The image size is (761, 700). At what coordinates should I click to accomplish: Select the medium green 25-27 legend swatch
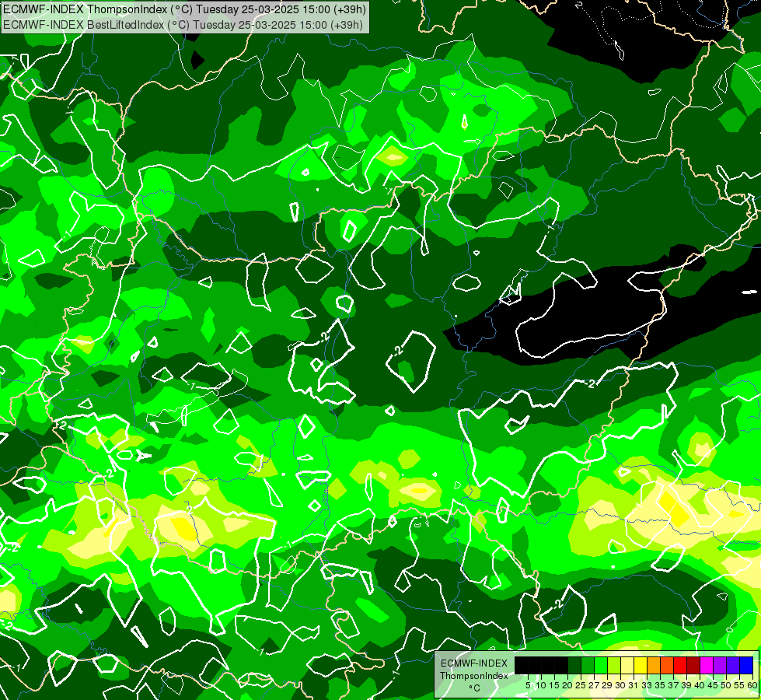[588, 665]
